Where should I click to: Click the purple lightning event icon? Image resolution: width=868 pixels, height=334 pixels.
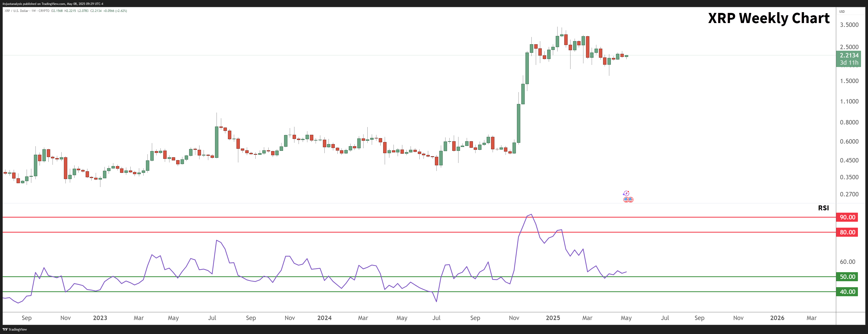point(626,194)
